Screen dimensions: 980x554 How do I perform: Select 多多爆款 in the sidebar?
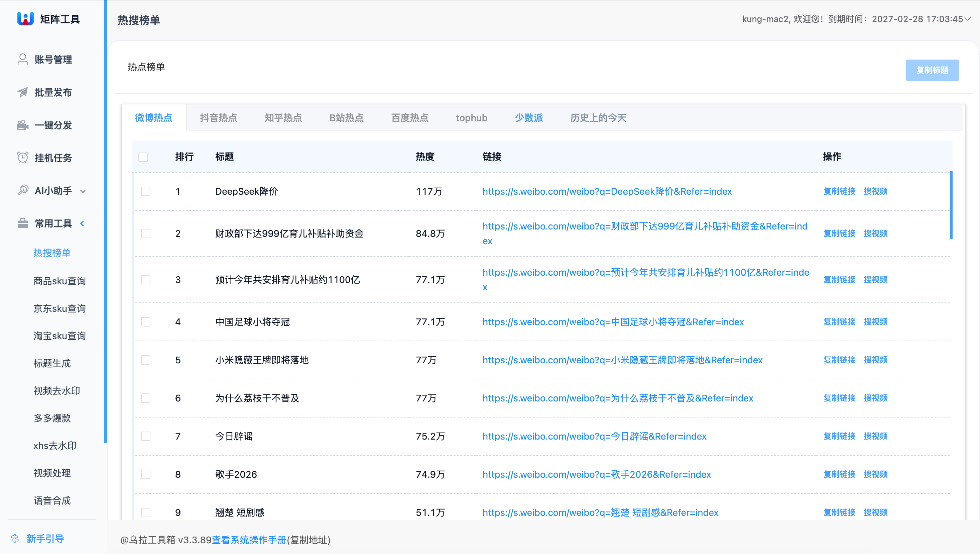(x=52, y=418)
